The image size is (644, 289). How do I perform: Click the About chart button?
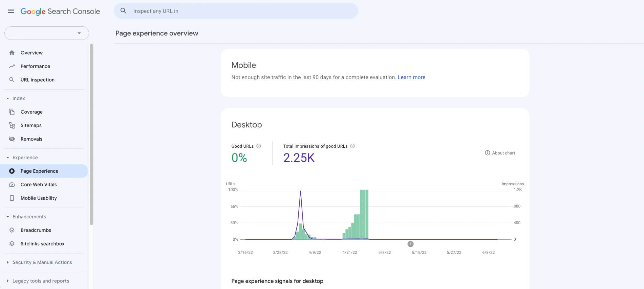[500, 153]
